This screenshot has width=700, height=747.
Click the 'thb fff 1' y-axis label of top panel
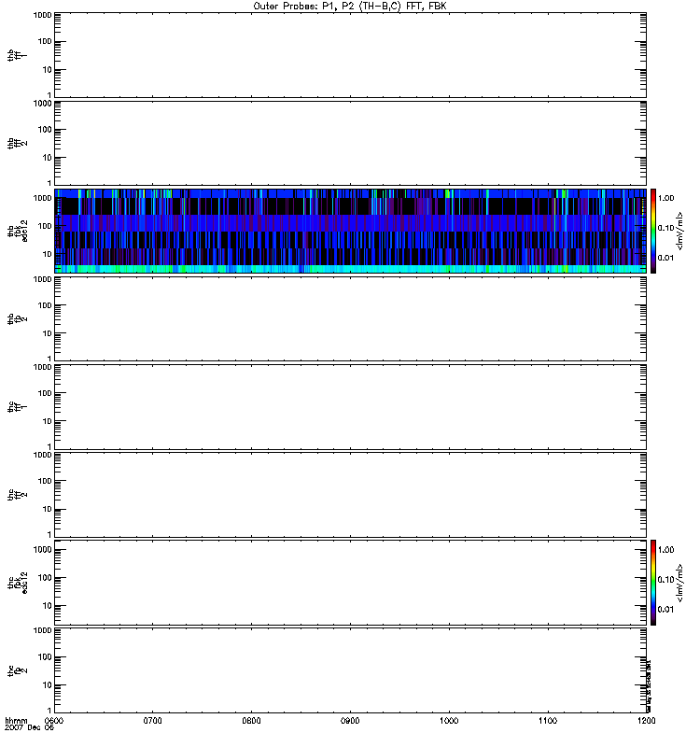[x=17, y=55]
